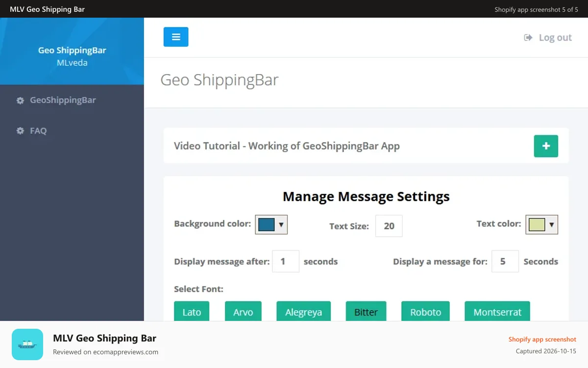588x368 pixels.
Task: Click the Display a message for seconds field
Action: click(x=505, y=261)
